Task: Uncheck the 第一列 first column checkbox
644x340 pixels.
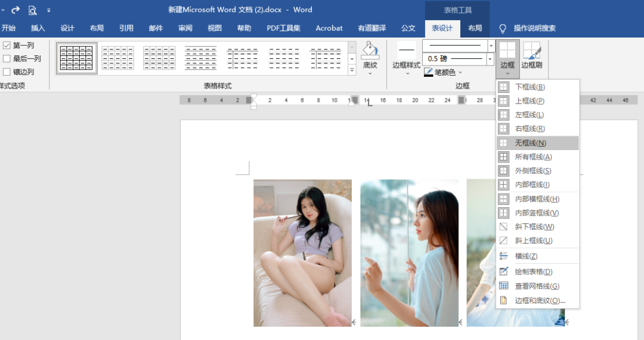Action: 7,45
